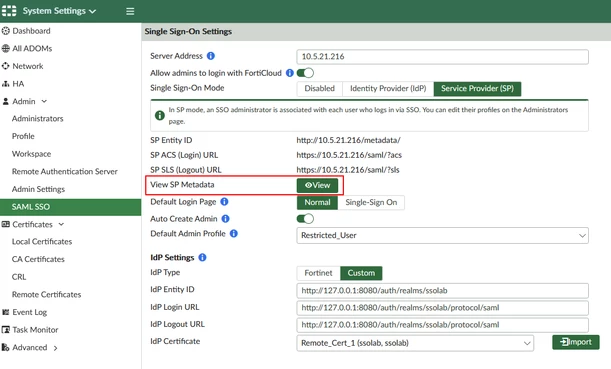Click info icon beside IdP Settings
This screenshot has width=611, height=369.
202,257
